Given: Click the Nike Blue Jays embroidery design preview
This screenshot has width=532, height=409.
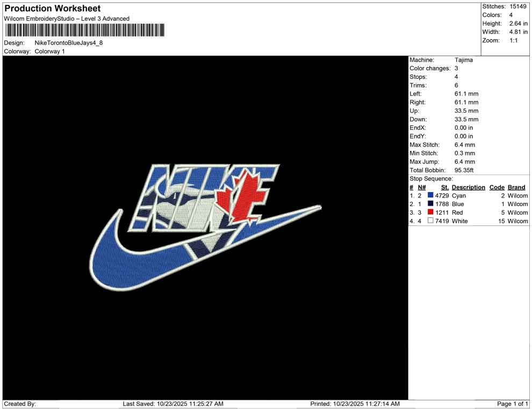Looking at the screenshot, I should (x=206, y=228).
